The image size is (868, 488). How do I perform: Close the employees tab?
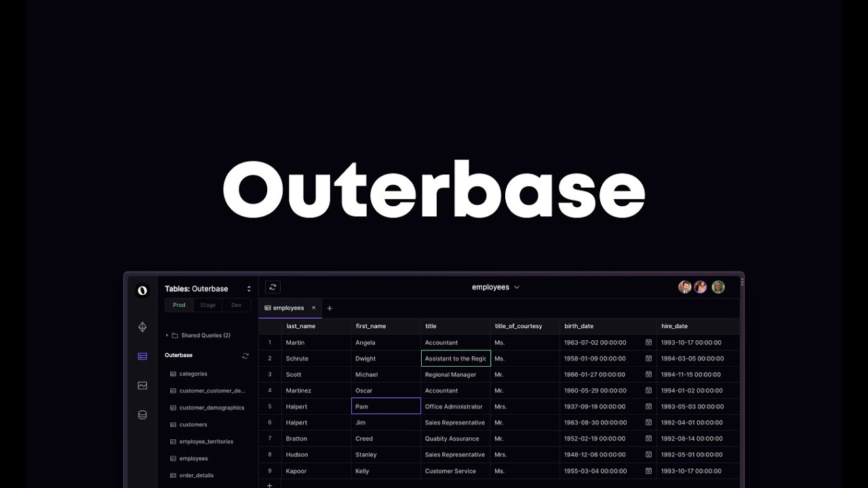click(x=313, y=308)
